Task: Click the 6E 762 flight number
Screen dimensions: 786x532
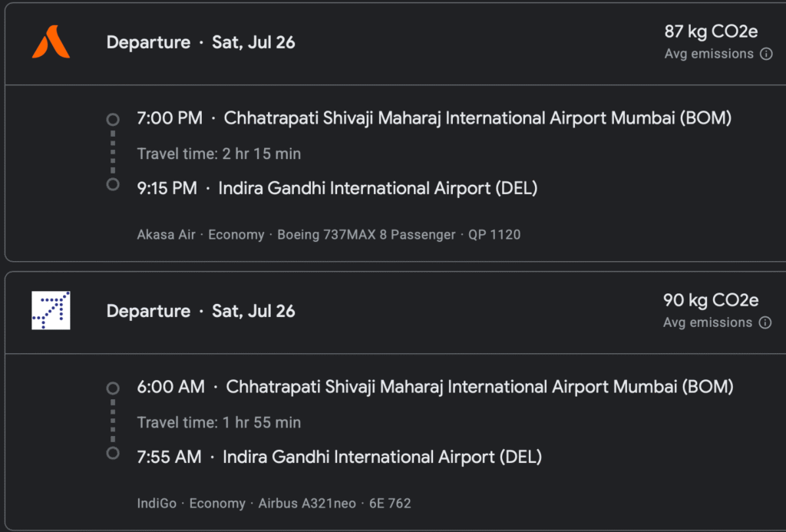Action: point(390,504)
